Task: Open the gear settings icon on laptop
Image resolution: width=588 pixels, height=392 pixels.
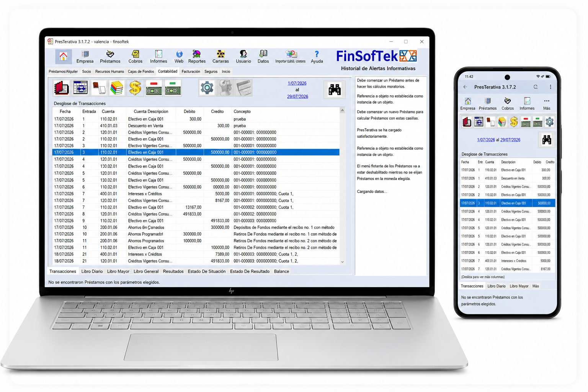Action: click(x=207, y=88)
